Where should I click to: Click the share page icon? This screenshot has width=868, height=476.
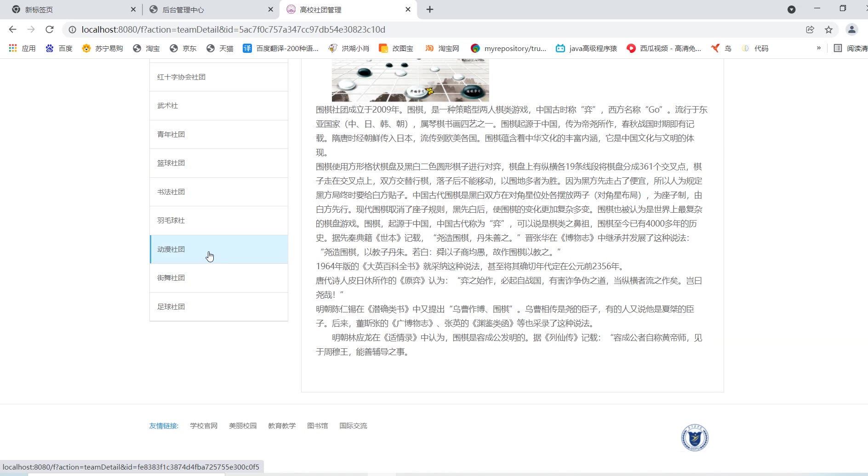[x=810, y=29]
